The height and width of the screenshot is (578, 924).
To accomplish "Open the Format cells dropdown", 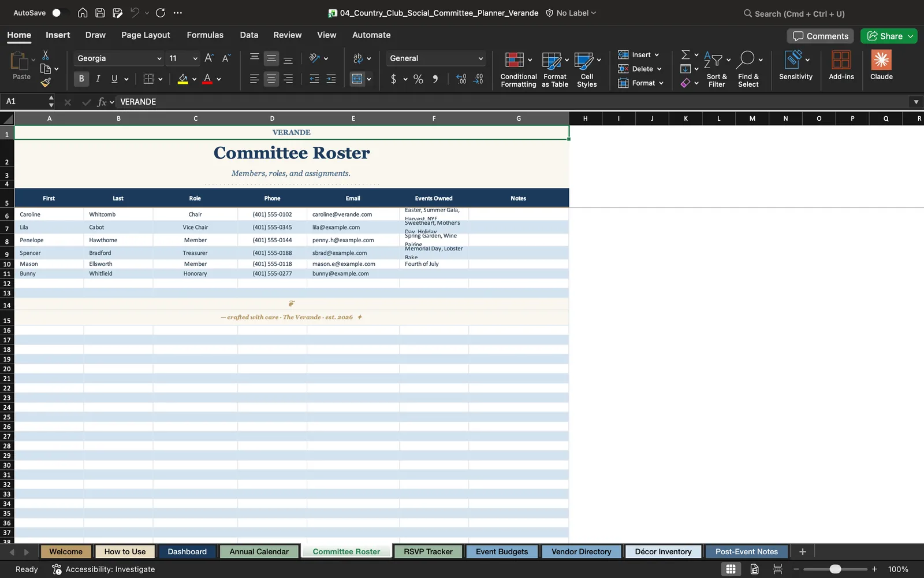I will click(x=640, y=83).
